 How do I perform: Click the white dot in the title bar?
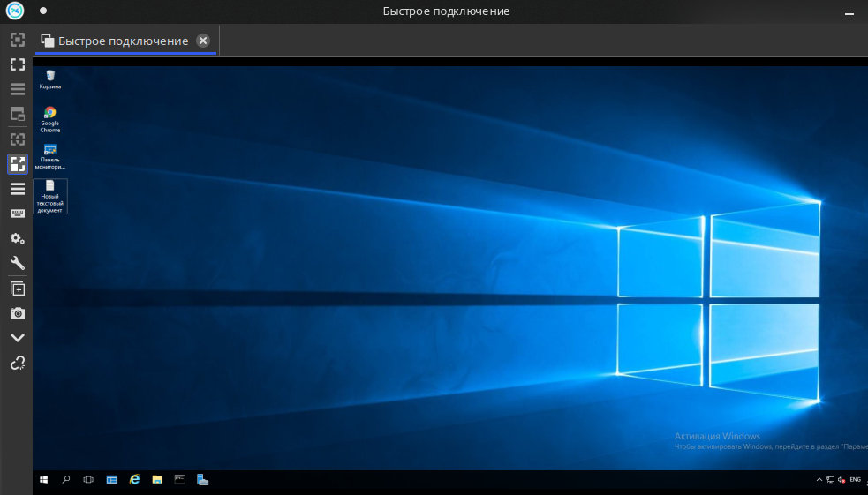(43, 11)
